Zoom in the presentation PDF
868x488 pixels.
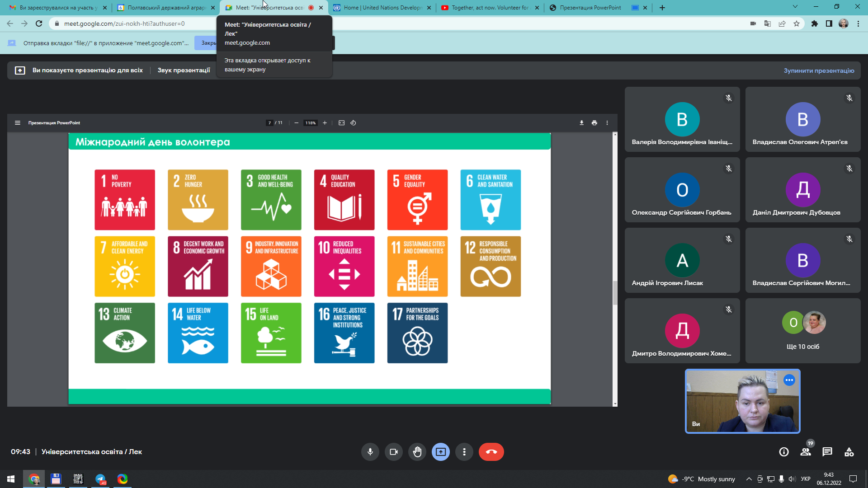325,123
